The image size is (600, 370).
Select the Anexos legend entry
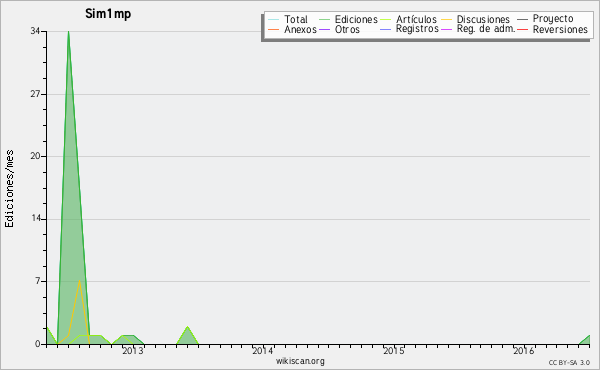pos(300,29)
